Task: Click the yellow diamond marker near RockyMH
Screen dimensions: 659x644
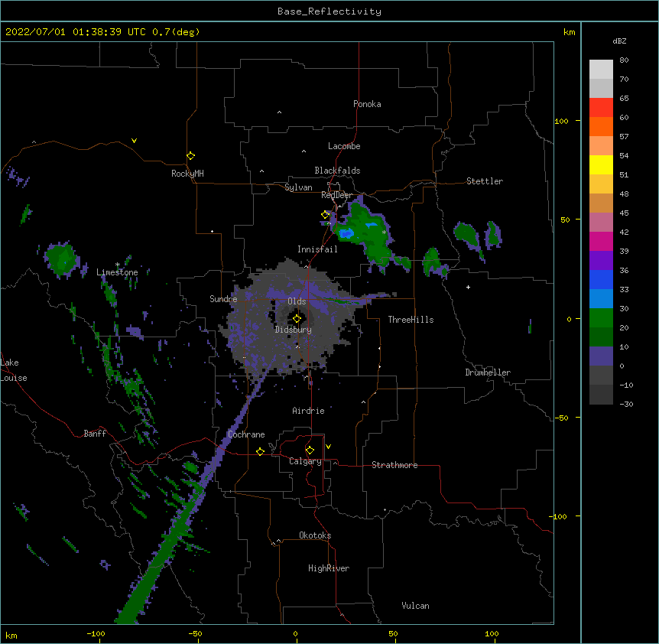Action: point(190,156)
